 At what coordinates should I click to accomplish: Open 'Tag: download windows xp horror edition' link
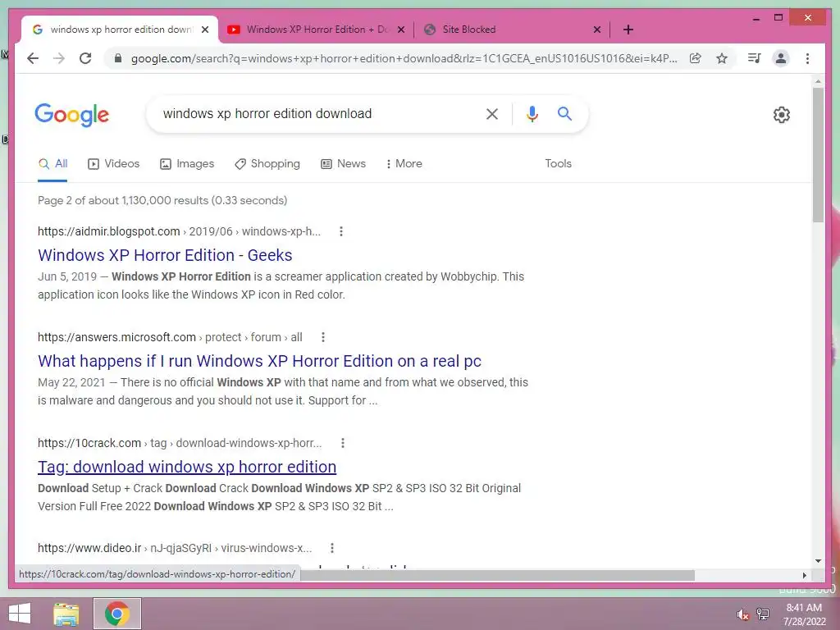[187, 467]
